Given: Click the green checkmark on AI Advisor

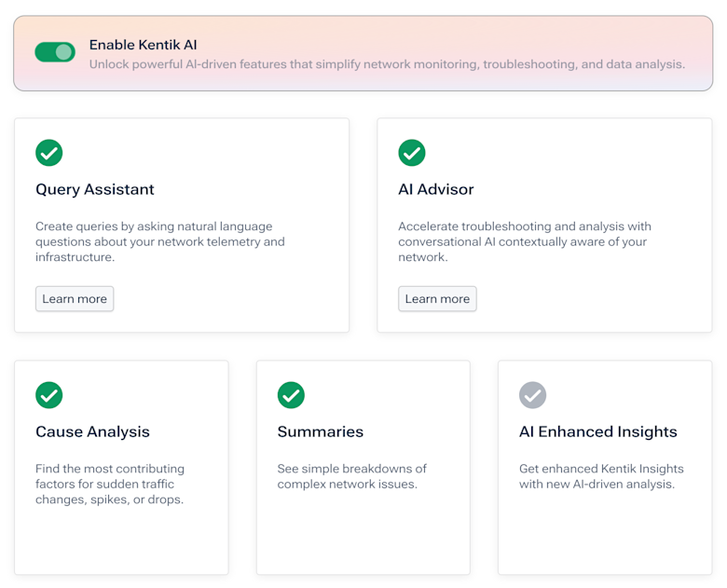Looking at the screenshot, I should [412, 153].
